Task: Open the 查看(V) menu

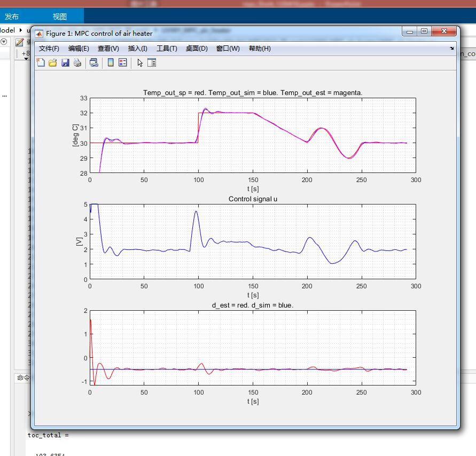Action: 108,49
